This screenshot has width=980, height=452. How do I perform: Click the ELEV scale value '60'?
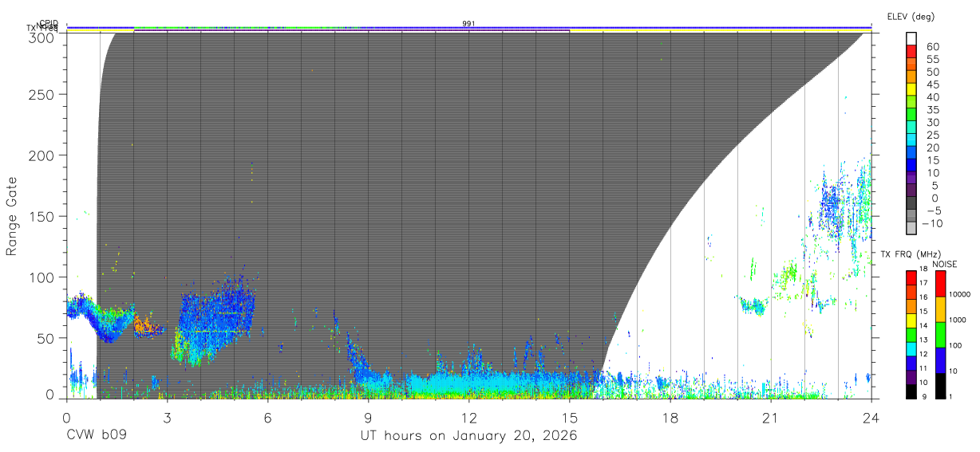(x=932, y=47)
